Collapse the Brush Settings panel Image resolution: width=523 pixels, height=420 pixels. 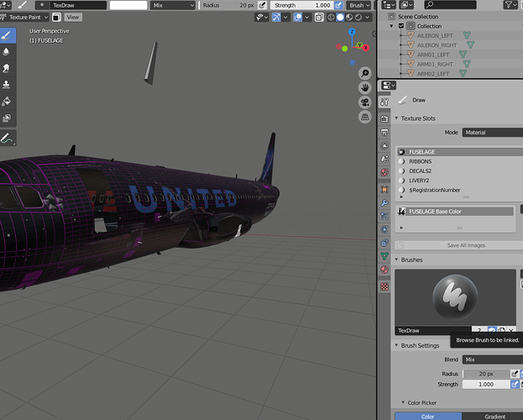click(x=396, y=345)
